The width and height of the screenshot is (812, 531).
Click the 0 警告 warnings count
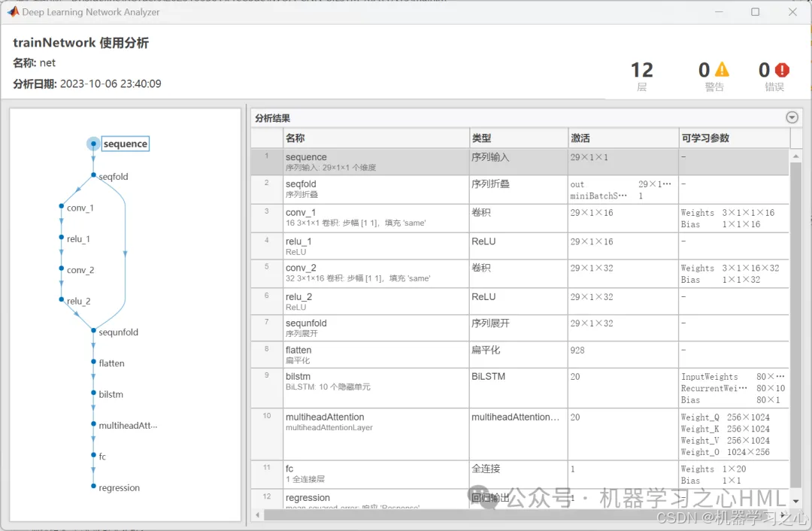[x=714, y=76]
